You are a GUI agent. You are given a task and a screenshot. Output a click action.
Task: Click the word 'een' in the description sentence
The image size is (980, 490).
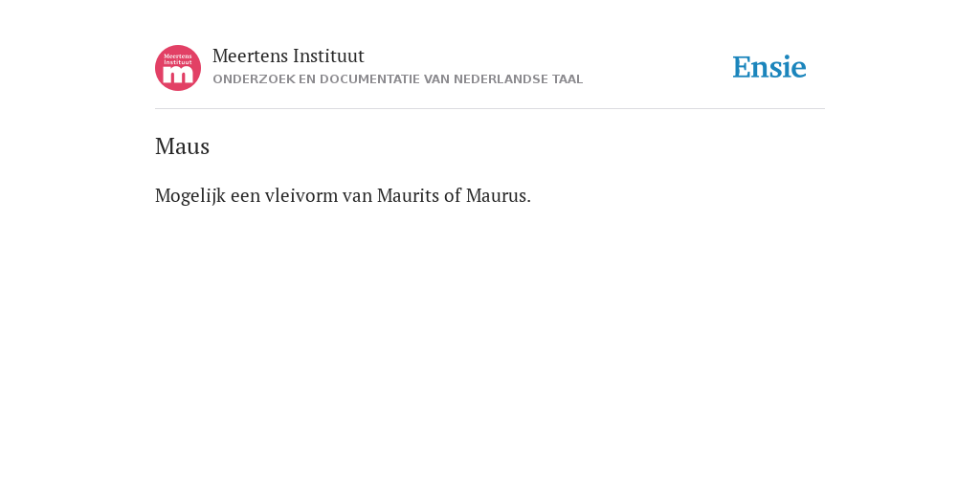(x=245, y=196)
